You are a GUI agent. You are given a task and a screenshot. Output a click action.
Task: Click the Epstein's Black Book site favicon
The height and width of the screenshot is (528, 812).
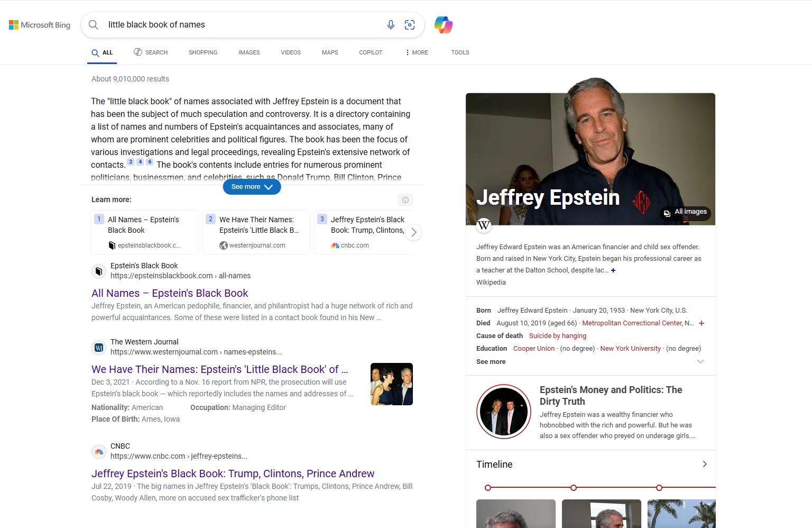(x=99, y=271)
